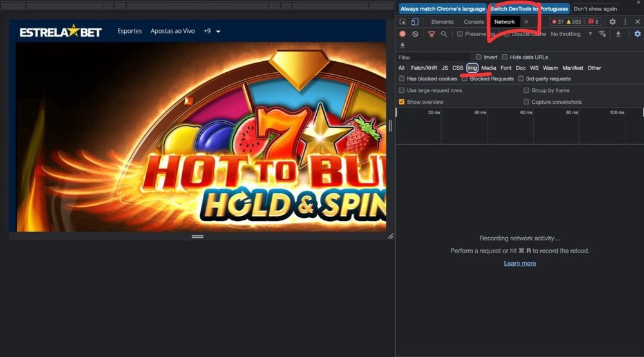Filter requests by CSS
Screen dimensions: 644x357
tap(457, 68)
